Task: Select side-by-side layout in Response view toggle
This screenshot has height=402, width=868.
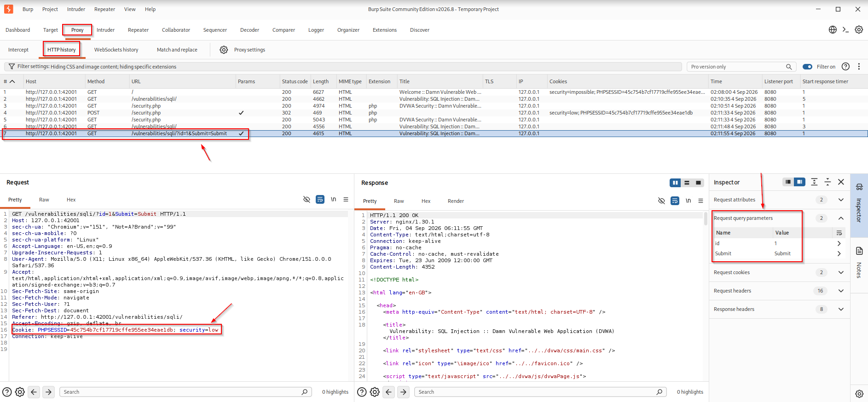Action: (x=675, y=183)
